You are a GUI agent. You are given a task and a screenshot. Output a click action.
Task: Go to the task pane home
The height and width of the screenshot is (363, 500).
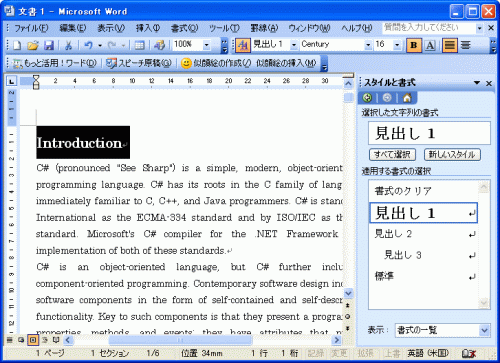[407, 98]
